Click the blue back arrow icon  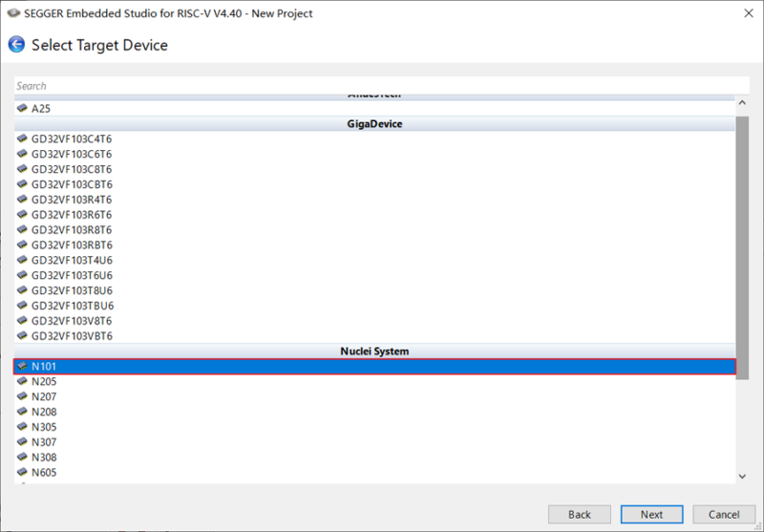point(16,45)
